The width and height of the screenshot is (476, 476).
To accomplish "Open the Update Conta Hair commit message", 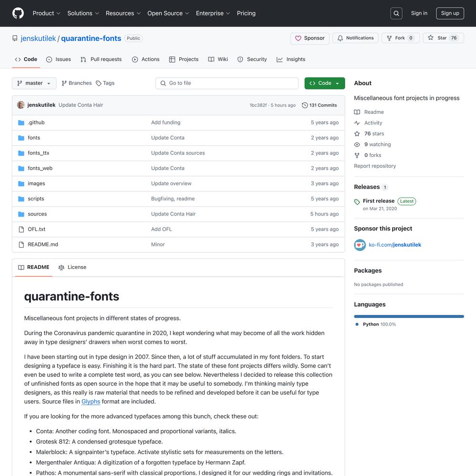I will click(81, 105).
